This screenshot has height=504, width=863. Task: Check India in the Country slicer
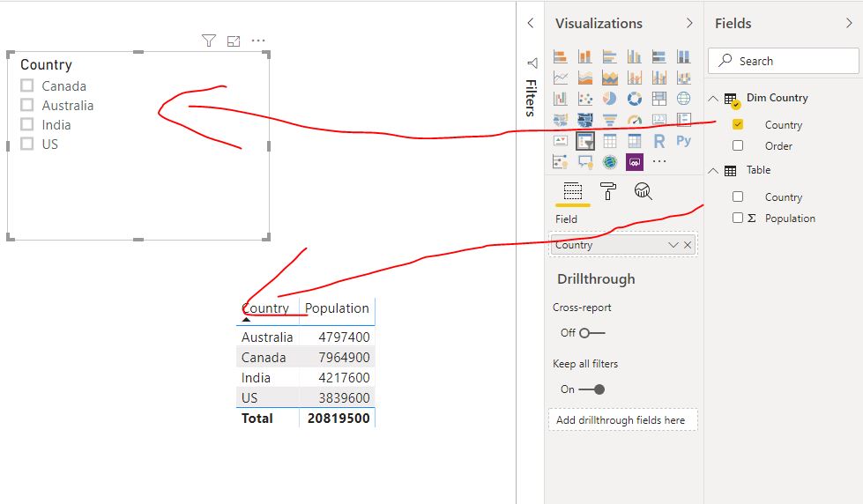pyautogui.click(x=27, y=124)
